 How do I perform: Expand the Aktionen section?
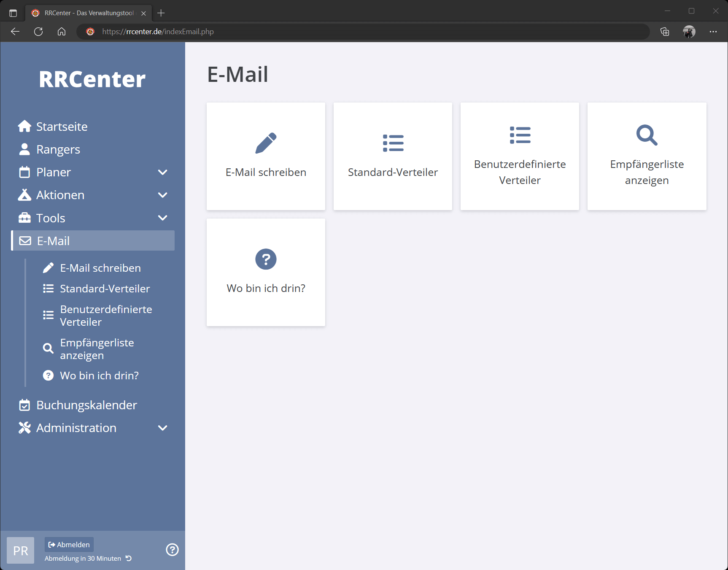[162, 195]
